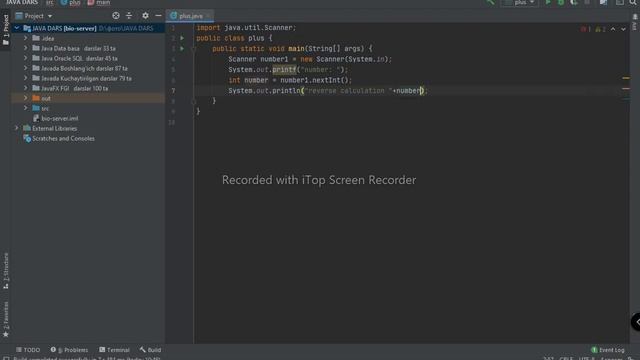Toggle the Project side tool tab

[5, 29]
